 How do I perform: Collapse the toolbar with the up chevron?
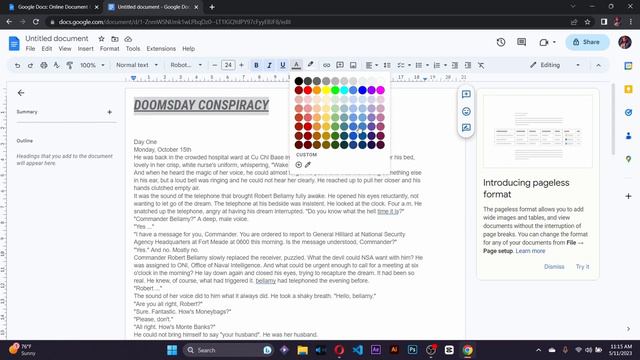598,65
